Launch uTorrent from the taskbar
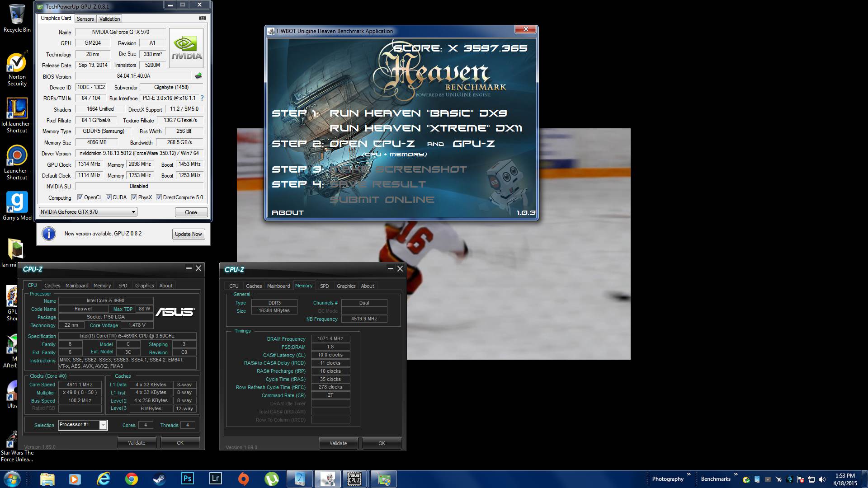Image resolution: width=868 pixels, height=488 pixels. pos(272,479)
